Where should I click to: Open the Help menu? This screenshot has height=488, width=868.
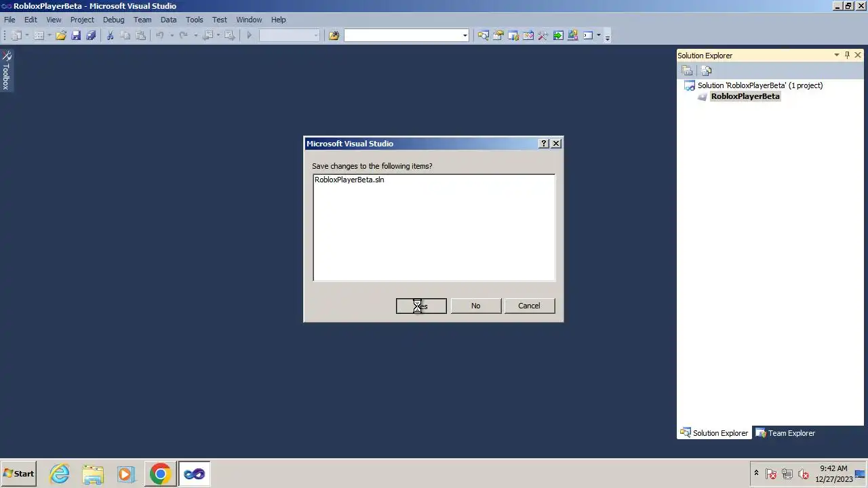pyautogui.click(x=278, y=20)
